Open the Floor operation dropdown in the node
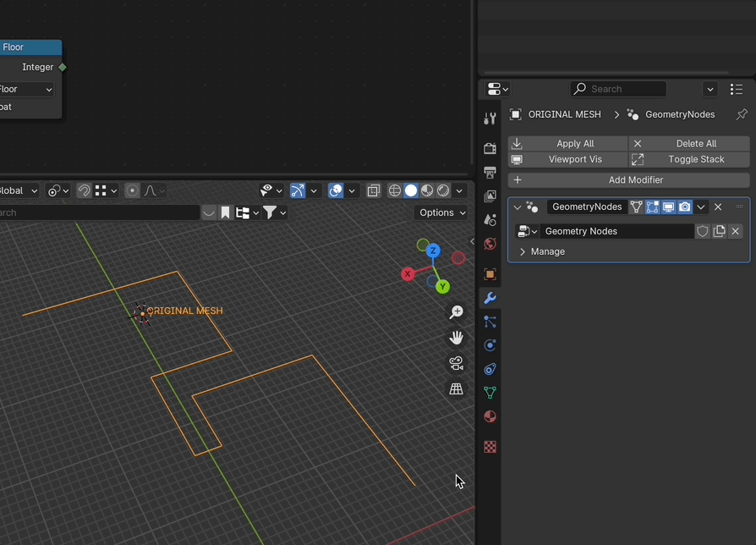This screenshot has width=756, height=545. (25, 89)
